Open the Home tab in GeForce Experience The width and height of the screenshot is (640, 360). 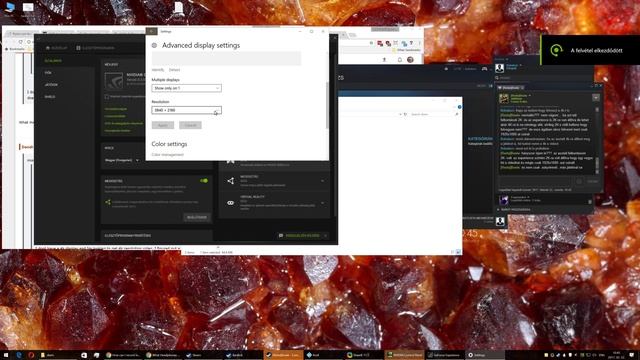pyautogui.click(x=57, y=48)
